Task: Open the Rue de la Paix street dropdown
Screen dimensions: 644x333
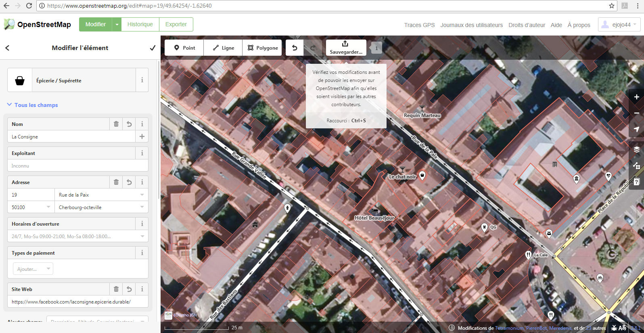Action: coord(142,195)
